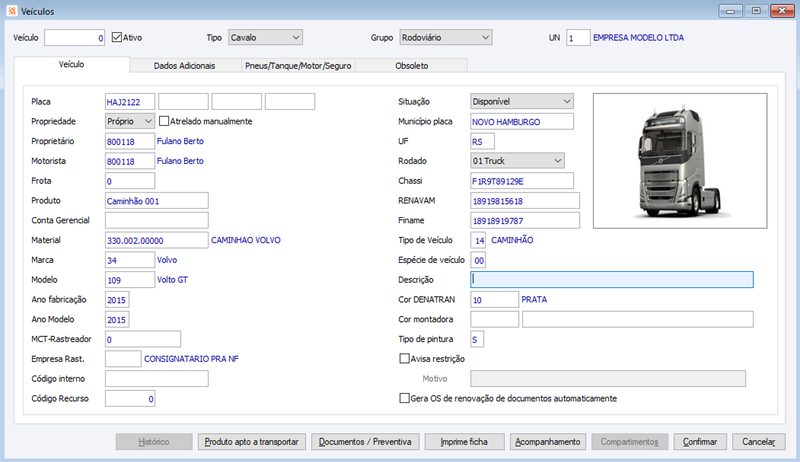Click the CONSIGNATARIO PRA NF text
Screen dimensions: 800x462
191,359
